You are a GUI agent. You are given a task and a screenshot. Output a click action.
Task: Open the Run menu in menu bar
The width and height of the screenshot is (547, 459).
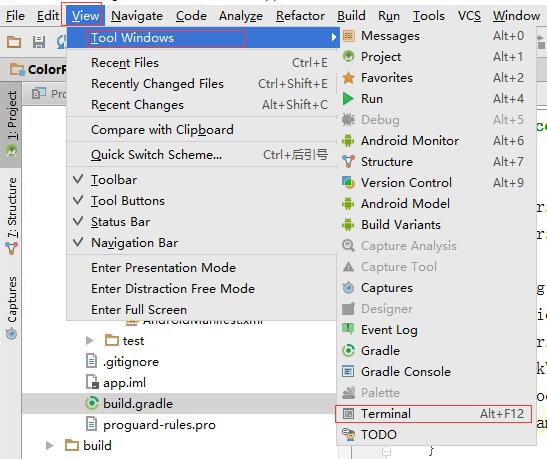(x=389, y=16)
